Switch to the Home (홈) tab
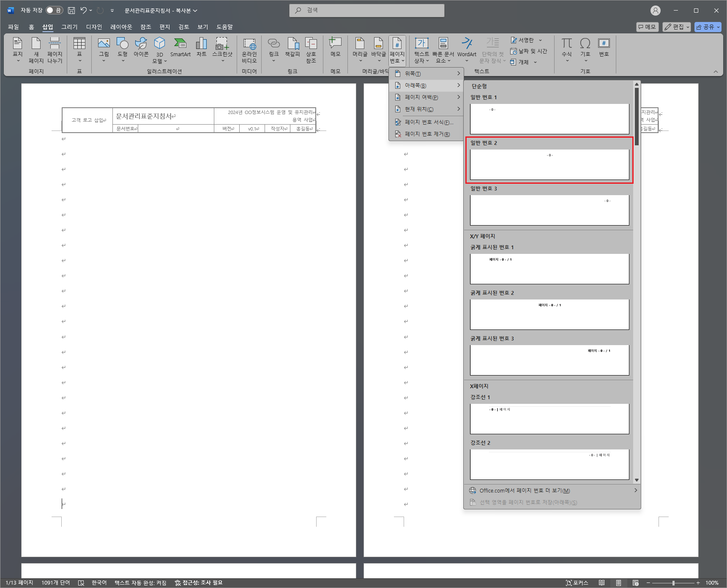The image size is (727, 588). 31,27
